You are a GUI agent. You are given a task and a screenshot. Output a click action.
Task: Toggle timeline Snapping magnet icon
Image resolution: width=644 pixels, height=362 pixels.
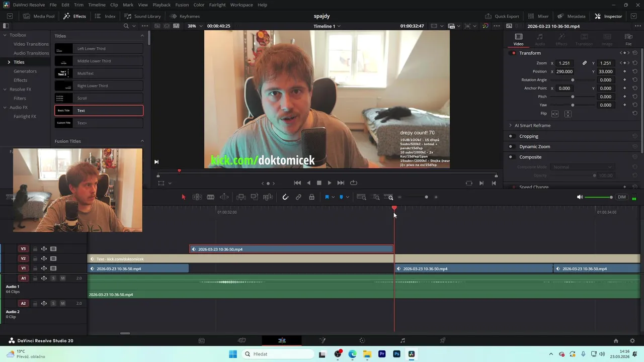285,197
